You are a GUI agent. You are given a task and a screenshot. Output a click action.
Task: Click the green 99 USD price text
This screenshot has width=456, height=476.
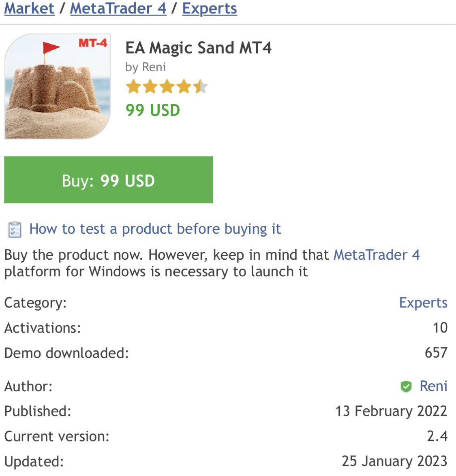click(153, 110)
